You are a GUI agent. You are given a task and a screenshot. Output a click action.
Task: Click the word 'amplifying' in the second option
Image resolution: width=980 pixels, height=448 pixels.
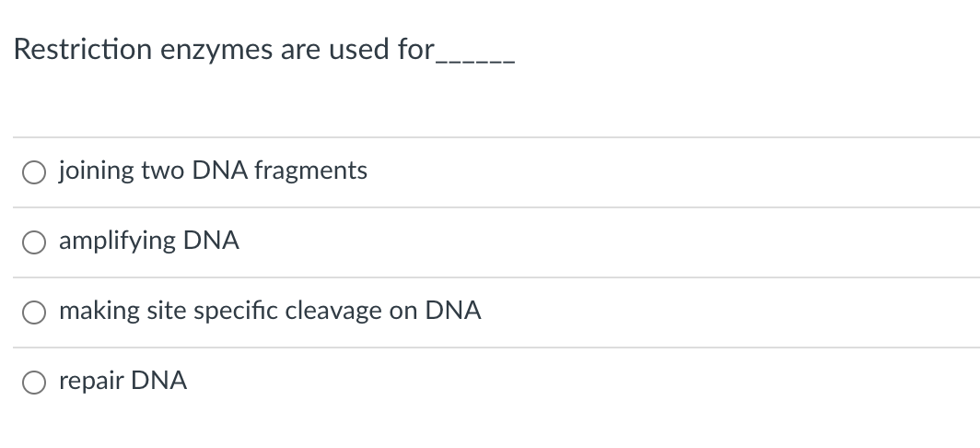[117, 242]
